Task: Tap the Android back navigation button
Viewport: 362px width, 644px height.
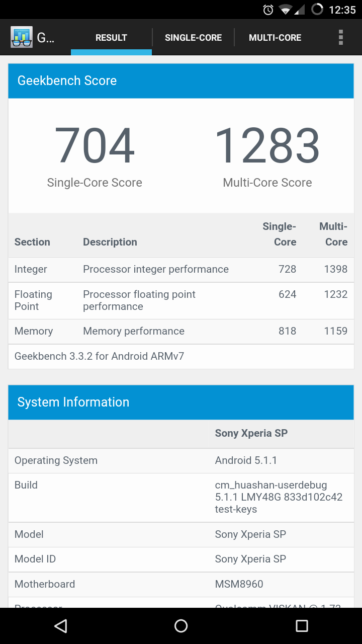Action: coord(60,625)
